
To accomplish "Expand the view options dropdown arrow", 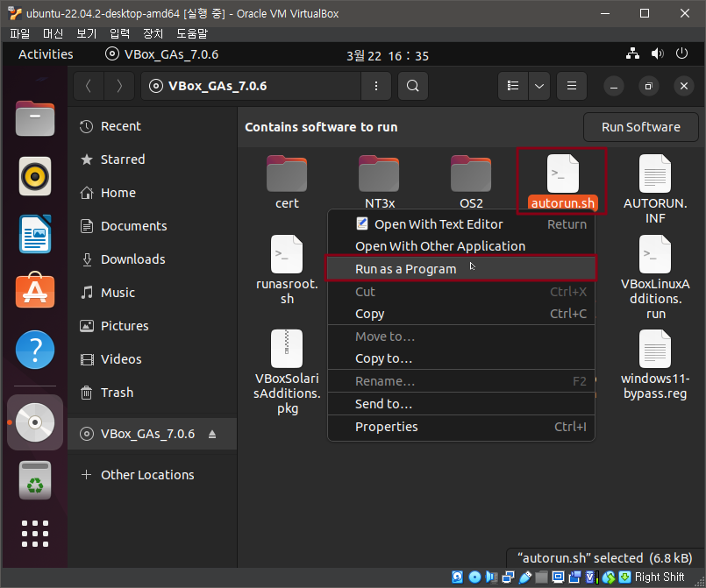I will point(539,86).
